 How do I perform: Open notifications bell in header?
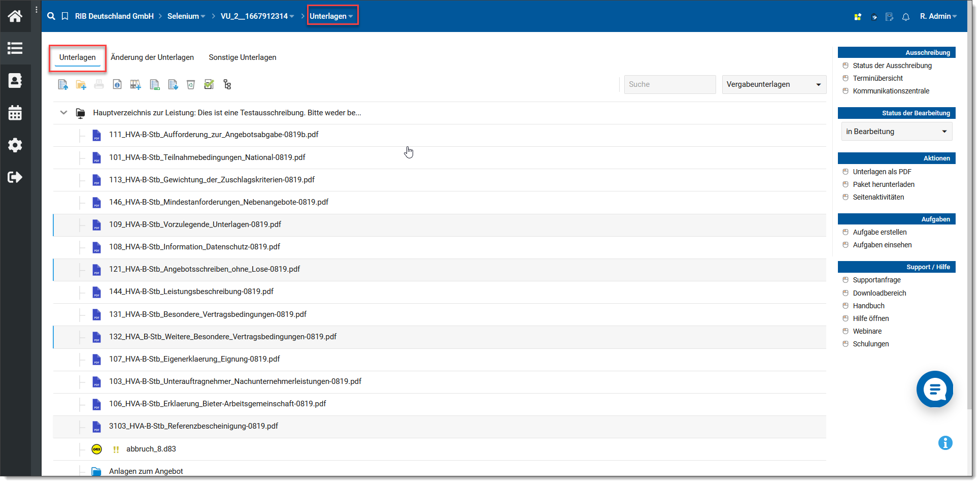(x=905, y=17)
